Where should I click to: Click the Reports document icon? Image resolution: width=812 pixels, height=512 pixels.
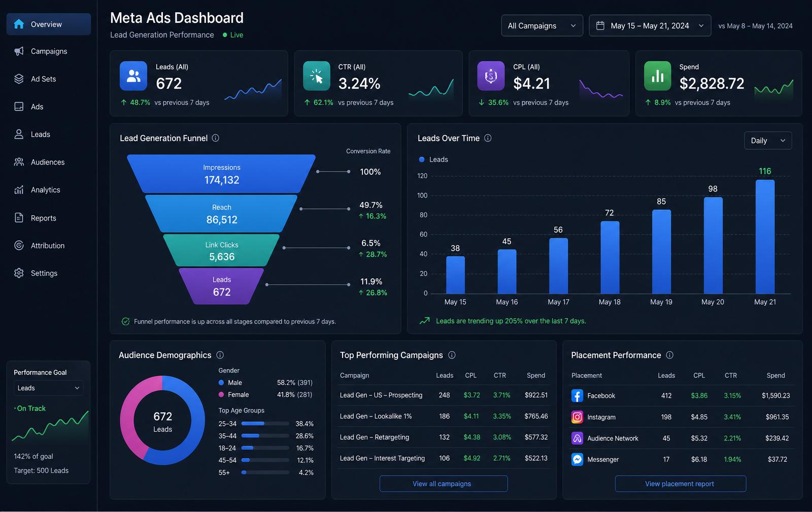(19, 218)
